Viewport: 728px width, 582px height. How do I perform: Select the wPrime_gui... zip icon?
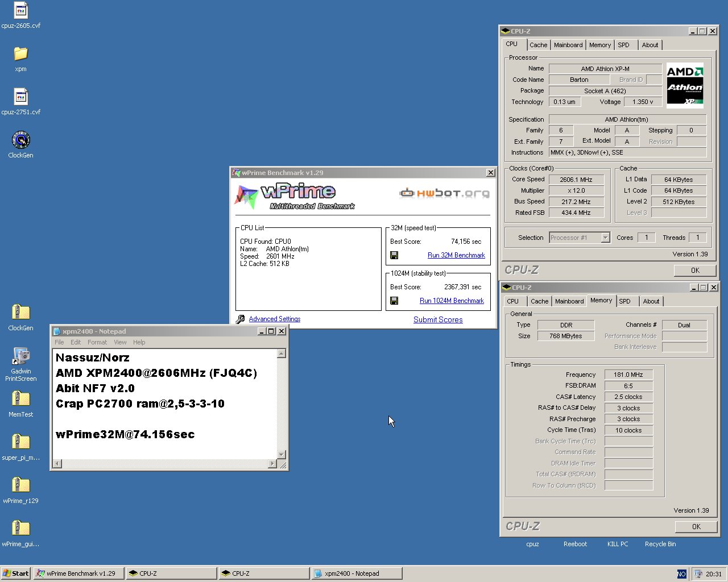pos(20,528)
